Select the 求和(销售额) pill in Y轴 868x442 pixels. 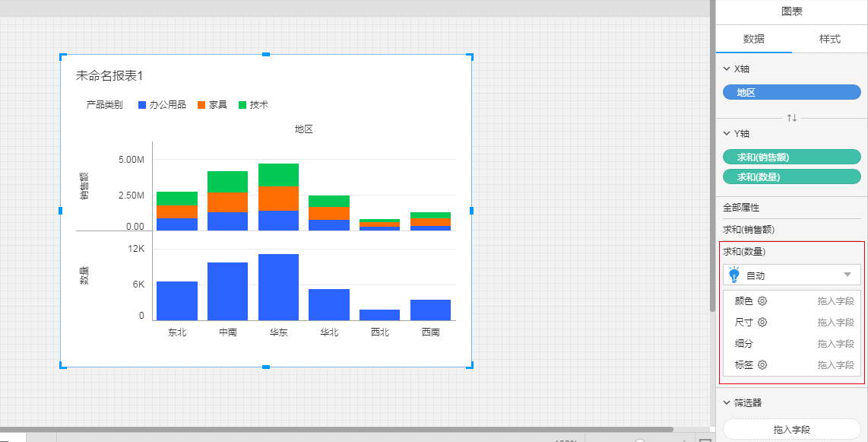click(x=791, y=157)
